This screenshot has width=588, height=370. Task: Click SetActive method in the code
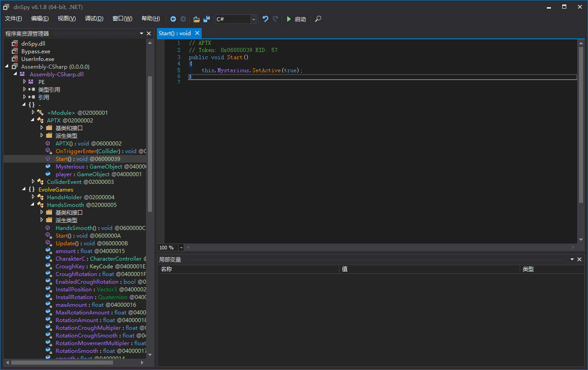point(267,70)
